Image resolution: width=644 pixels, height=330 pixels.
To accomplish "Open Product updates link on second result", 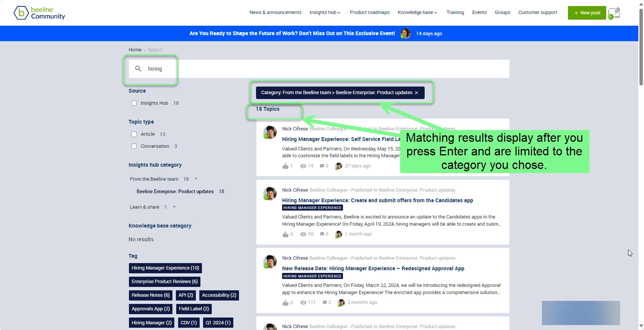I will coord(417,190).
